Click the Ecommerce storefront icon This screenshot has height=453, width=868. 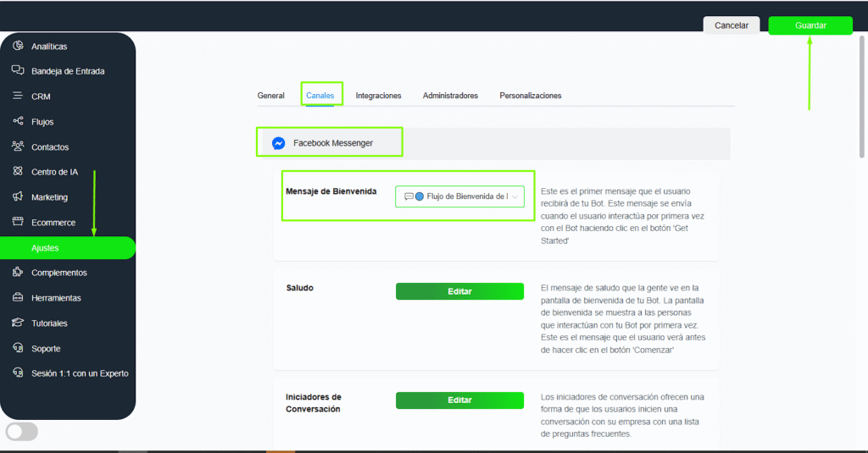tap(18, 221)
